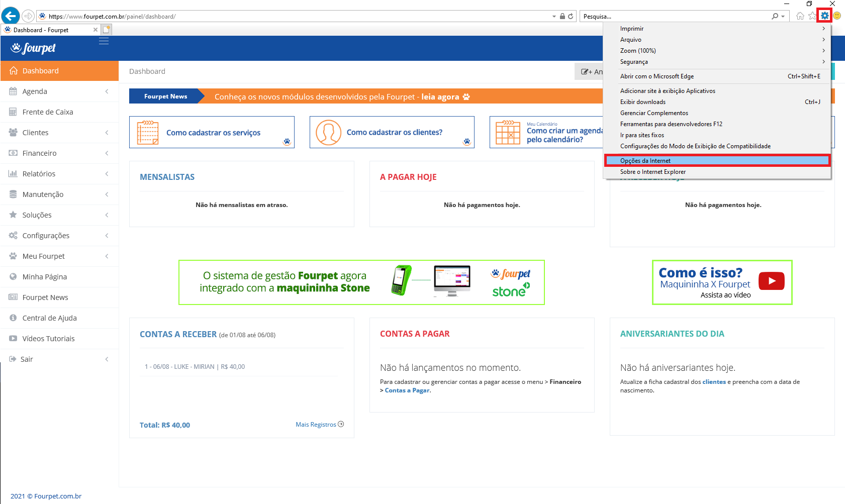Click the Sair logout icon
Image resolution: width=845 pixels, height=504 pixels.
pos(13,359)
